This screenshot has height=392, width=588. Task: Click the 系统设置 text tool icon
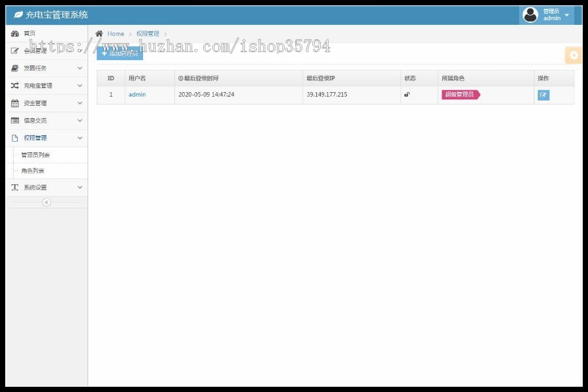click(x=15, y=188)
